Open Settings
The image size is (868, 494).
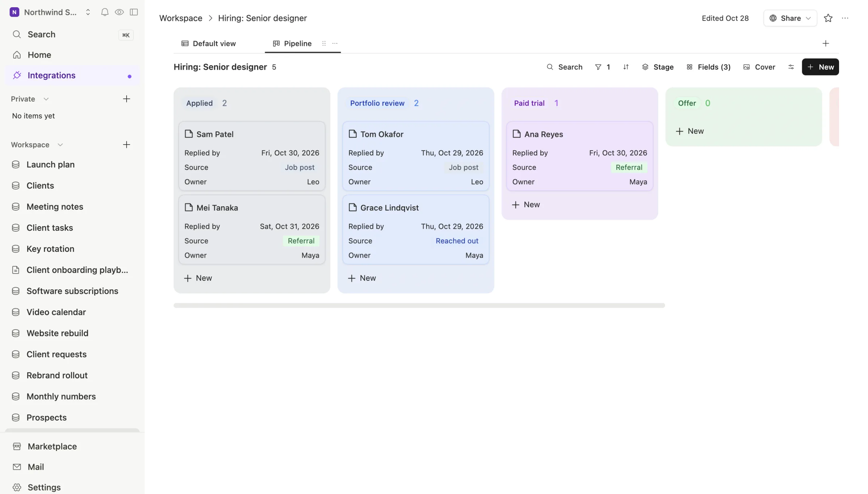pyautogui.click(x=72, y=487)
